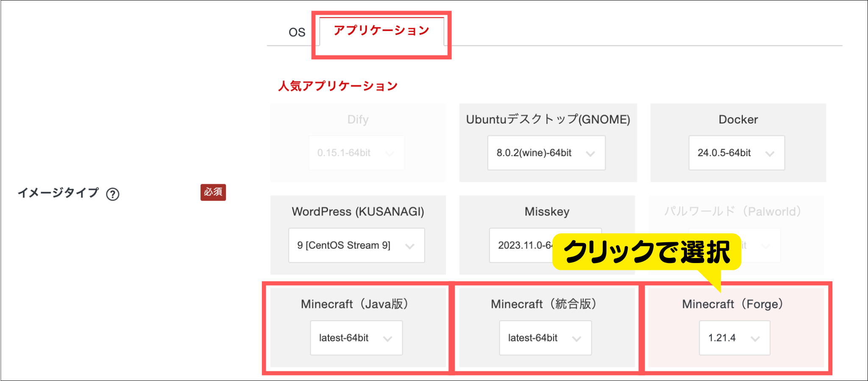Open Minecraft (統合版) latest-64bit dropdown
The height and width of the screenshot is (381, 868).
click(x=545, y=338)
